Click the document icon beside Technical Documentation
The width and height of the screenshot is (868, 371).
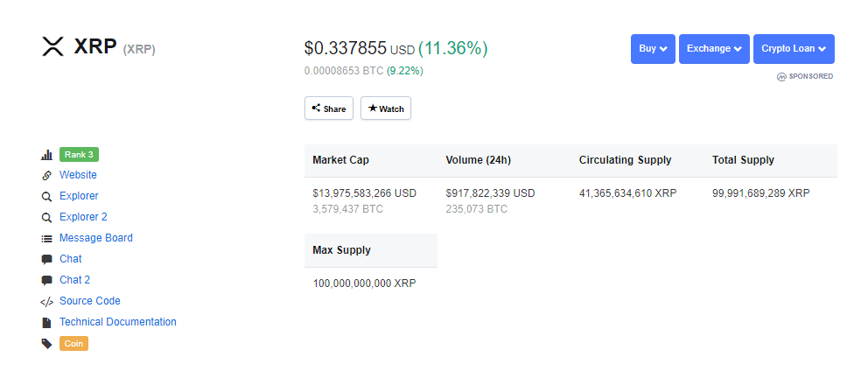46,322
